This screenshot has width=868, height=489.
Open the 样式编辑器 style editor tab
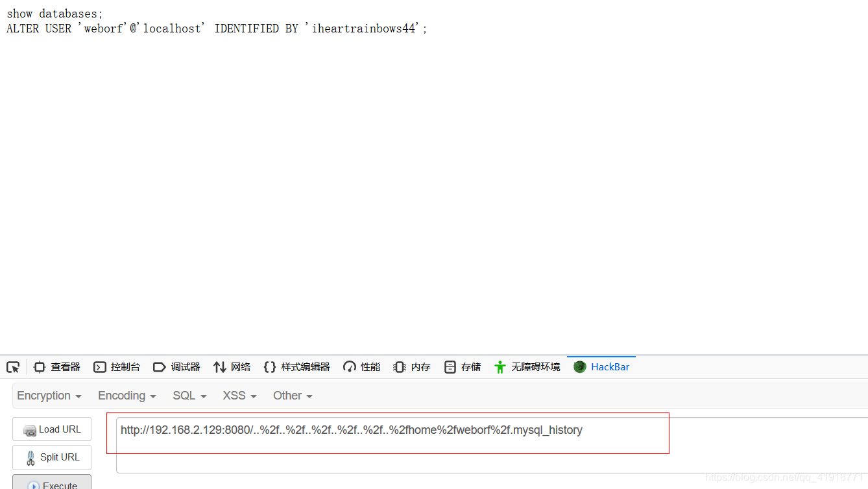pos(296,367)
